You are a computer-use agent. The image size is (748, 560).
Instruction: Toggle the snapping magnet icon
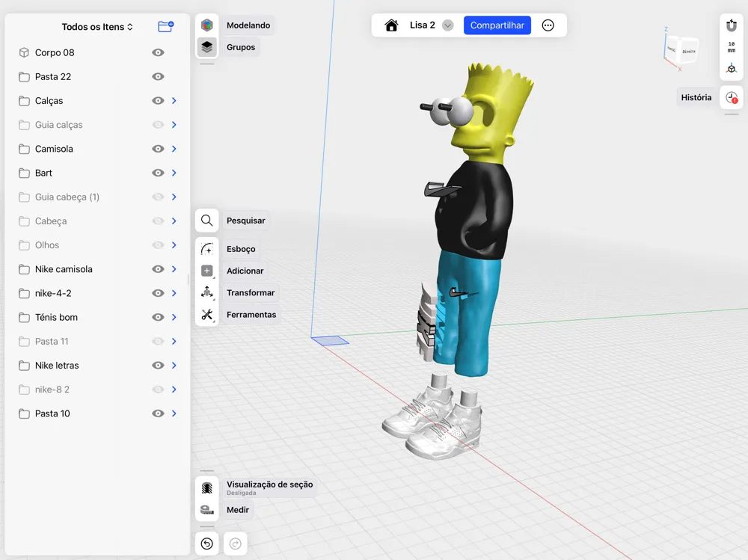click(731, 25)
